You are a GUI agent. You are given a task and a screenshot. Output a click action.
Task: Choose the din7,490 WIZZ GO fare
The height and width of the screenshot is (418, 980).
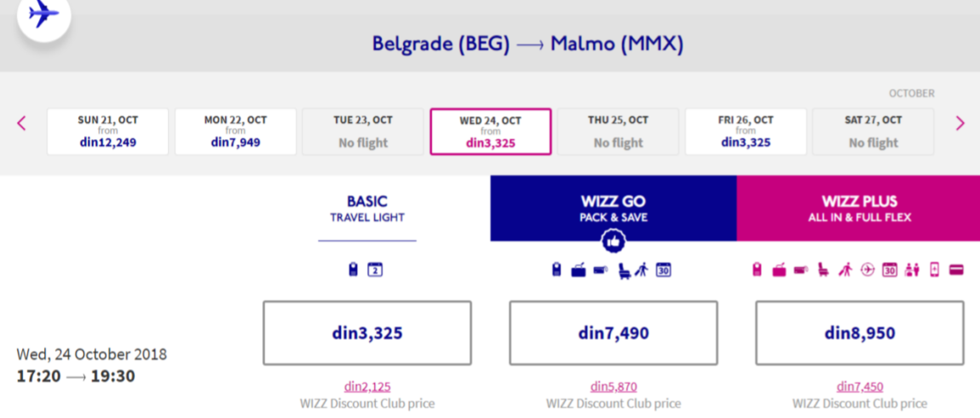(x=613, y=333)
